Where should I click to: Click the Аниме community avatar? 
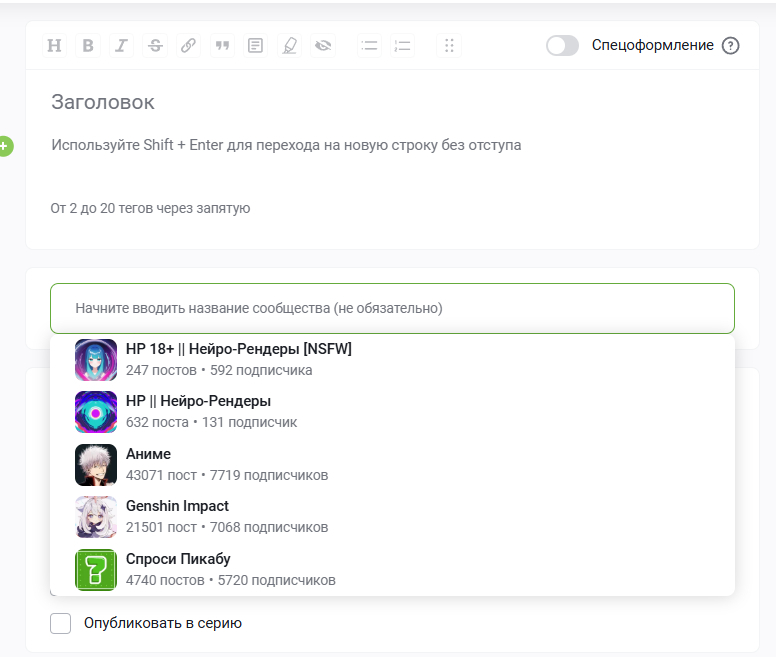coord(96,465)
